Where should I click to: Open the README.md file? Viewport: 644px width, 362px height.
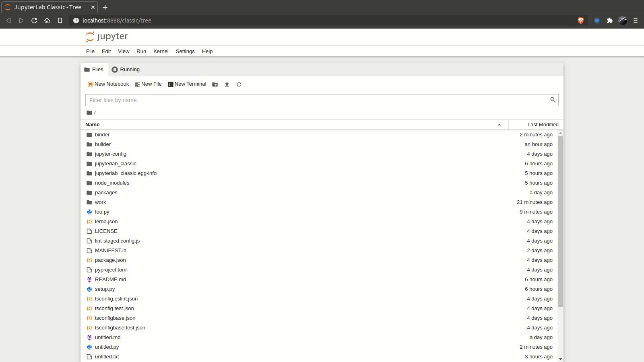coord(110,279)
